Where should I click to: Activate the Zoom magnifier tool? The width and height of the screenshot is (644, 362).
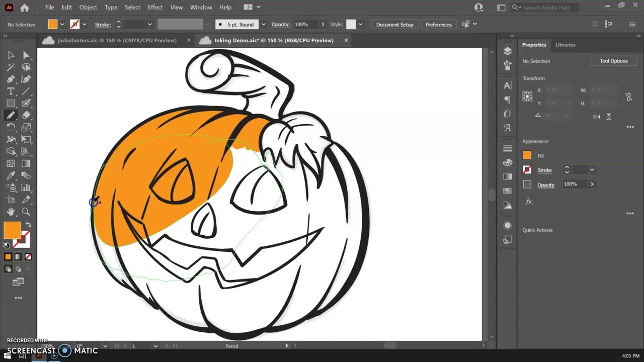coord(26,212)
